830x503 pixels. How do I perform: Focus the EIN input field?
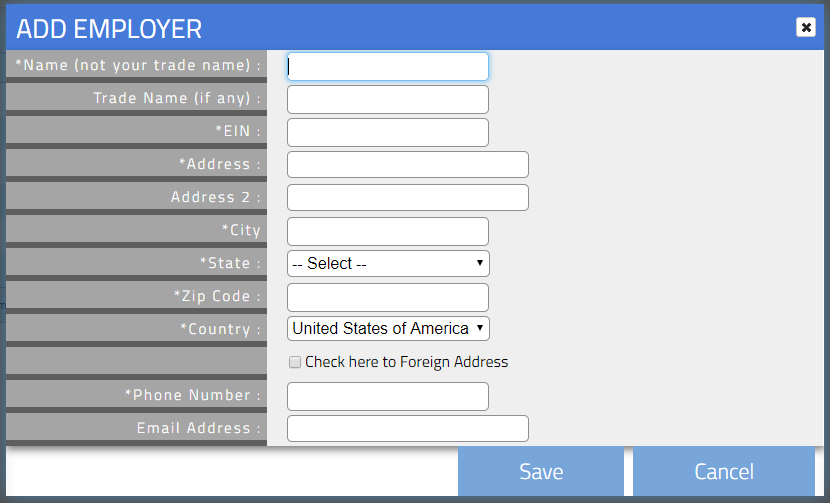click(x=387, y=132)
